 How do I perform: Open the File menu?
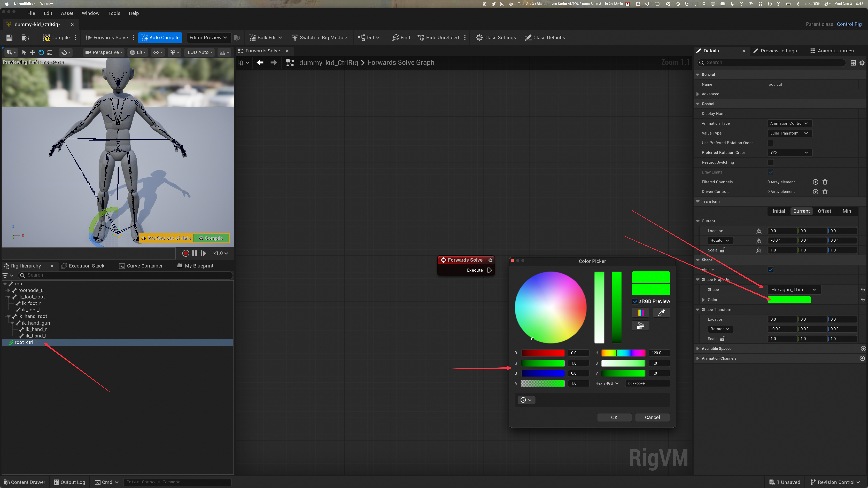pyautogui.click(x=31, y=13)
